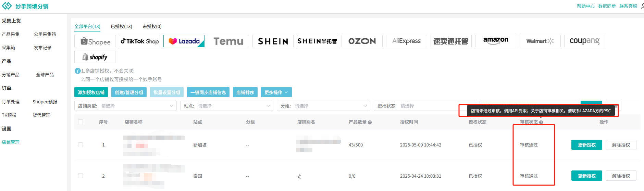Open the 站点 dropdown

[227, 106]
